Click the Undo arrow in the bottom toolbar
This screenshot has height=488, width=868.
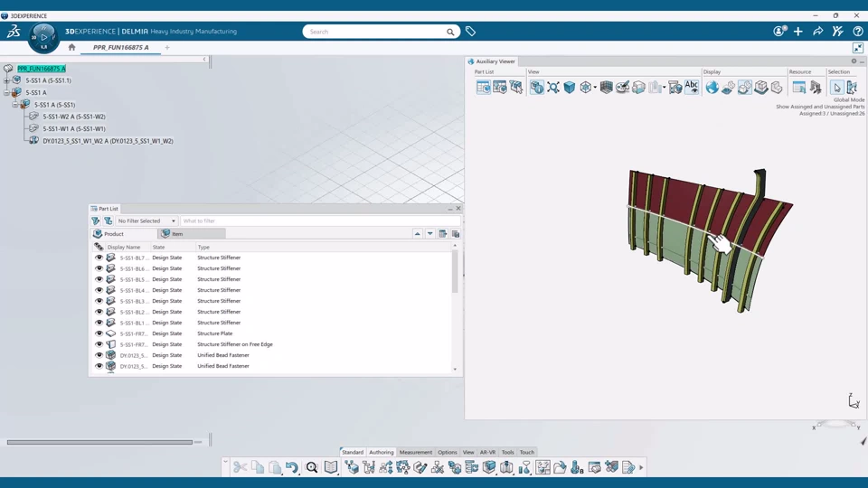(x=292, y=467)
